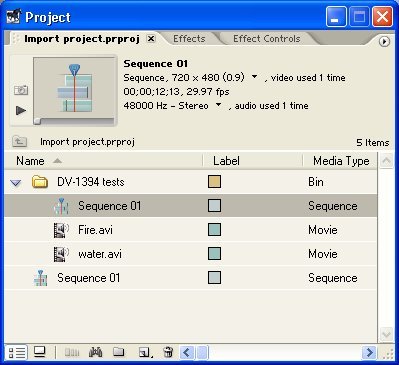This screenshot has width=399, height=365.
Task: Switch to List view
Action: click(16, 352)
